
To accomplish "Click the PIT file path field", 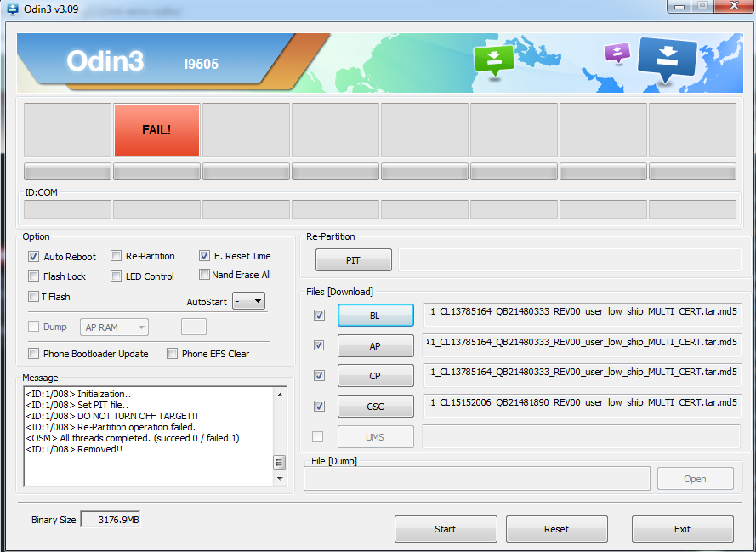I will click(x=570, y=260).
